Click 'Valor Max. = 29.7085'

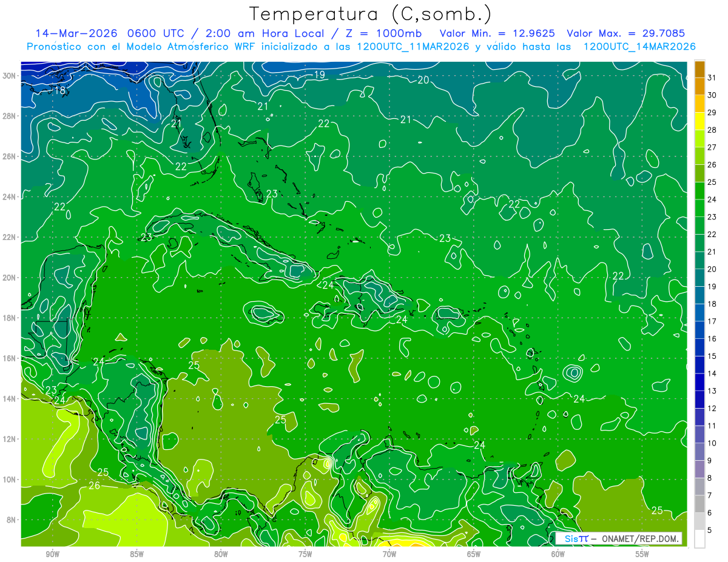625,33
